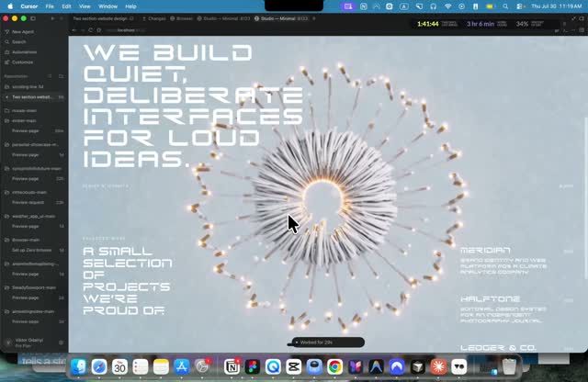Open the weather_app_ui-main repository

[33, 217]
